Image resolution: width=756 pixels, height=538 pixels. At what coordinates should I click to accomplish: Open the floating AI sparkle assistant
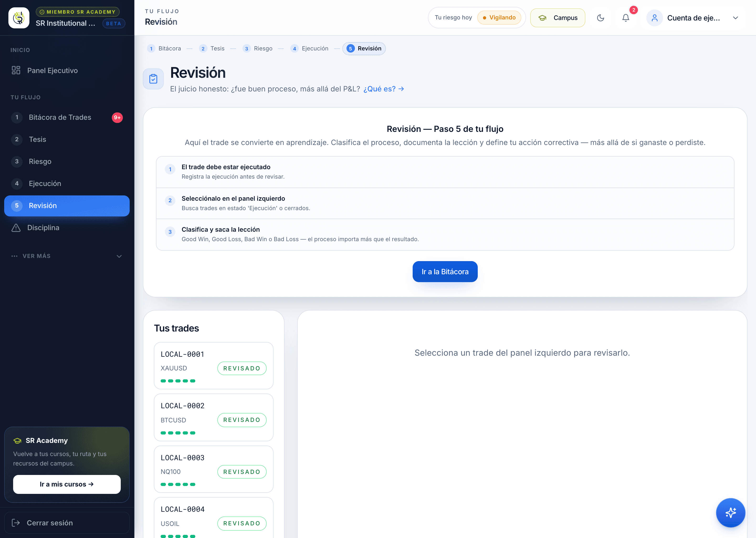(x=731, y=513)
